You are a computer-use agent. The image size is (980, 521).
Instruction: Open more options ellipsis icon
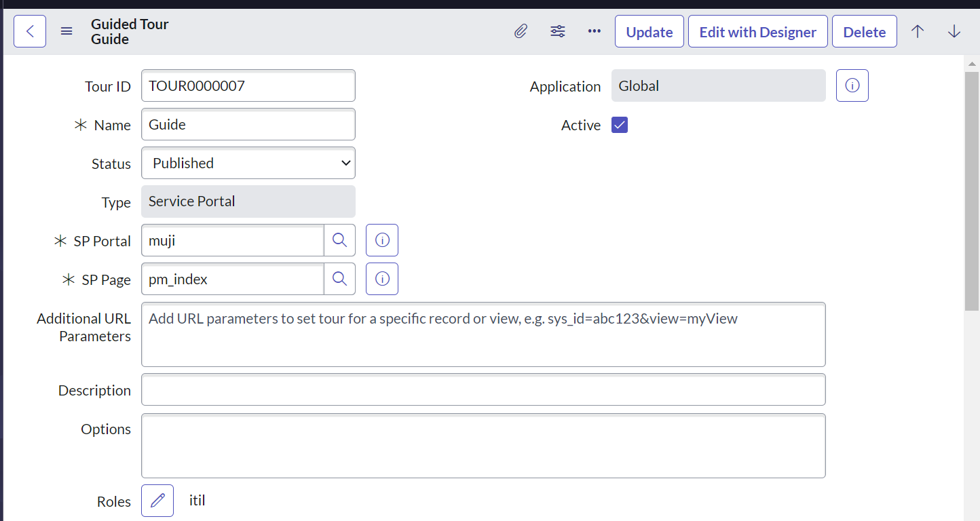[595, 32]
